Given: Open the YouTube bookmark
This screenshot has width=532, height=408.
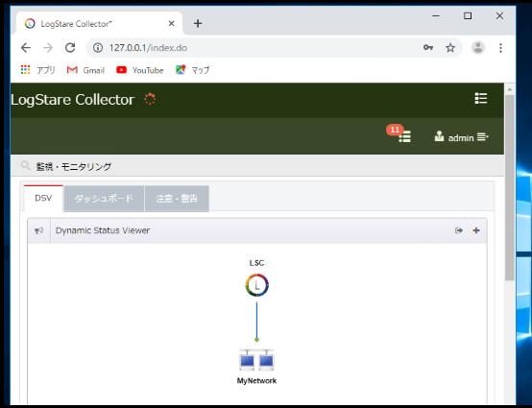Looking at the screenshot, I should click(140, 70).
